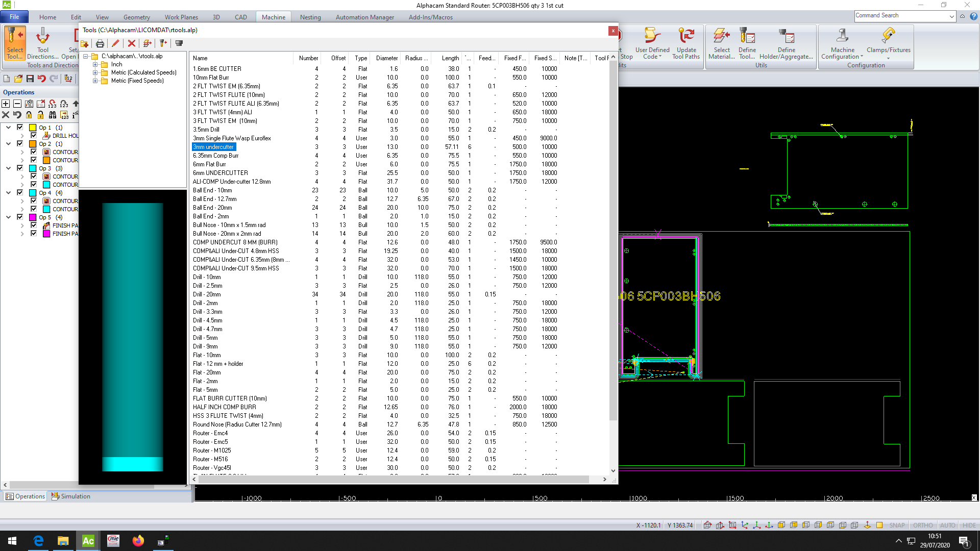Image resolution: width=980 pixels, height=551 pixels.
Task: Collapse the Op 3 operation group
Action: [x=9, y=168]
